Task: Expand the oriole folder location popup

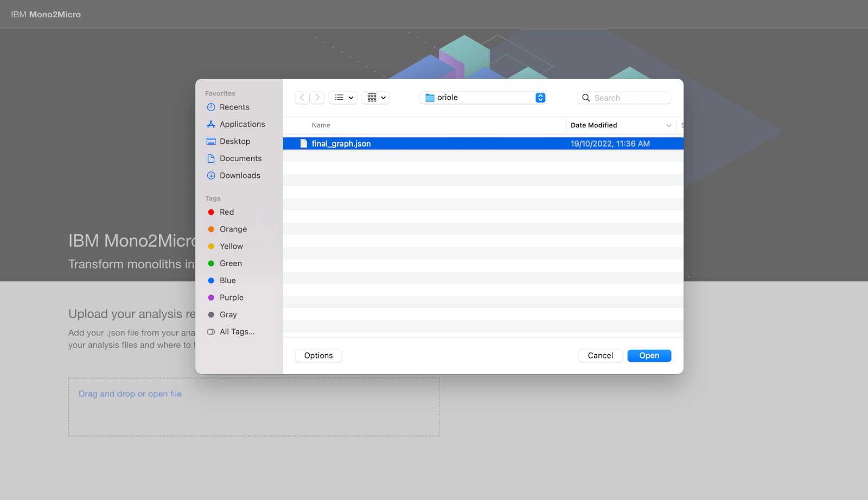Action: pos(540,98)
